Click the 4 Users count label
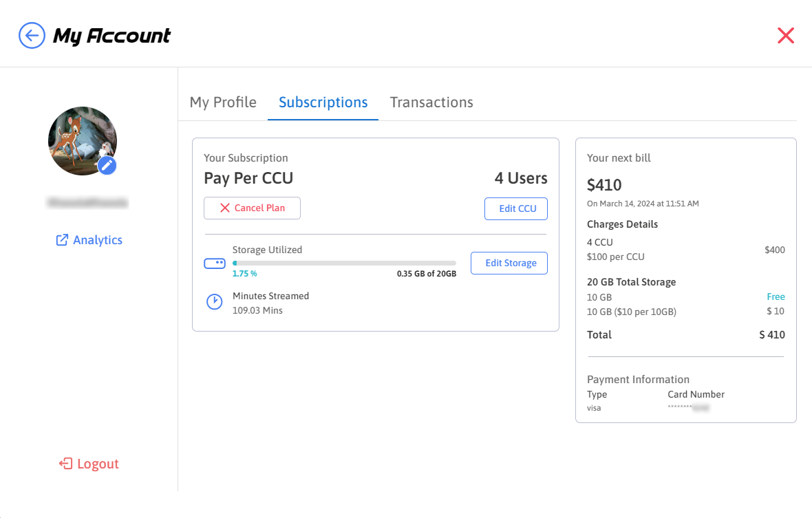Viewport: 812px width, 518px height. point(520,178)
